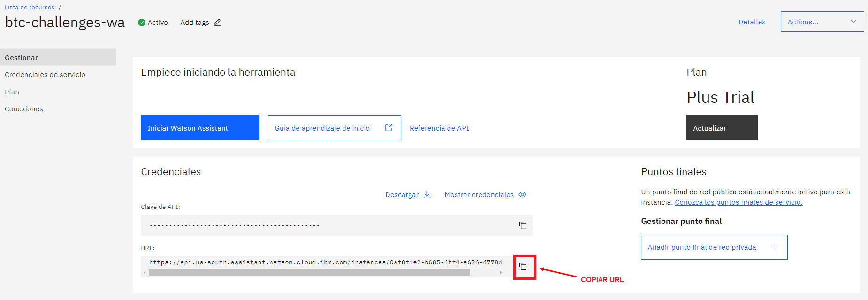Click Iniciar Watson Assistant button
This screenshot has width=868, height=300.
[200, 128]
